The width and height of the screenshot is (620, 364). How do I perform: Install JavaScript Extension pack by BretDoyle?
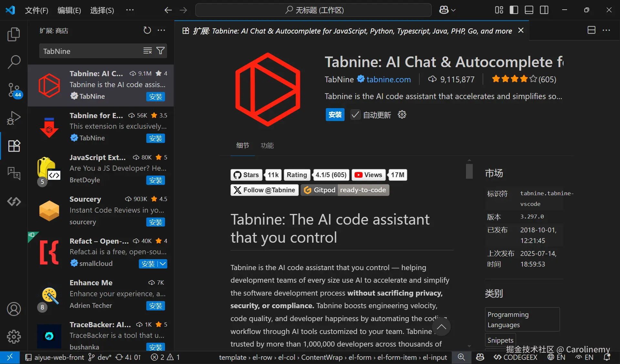[156, 180]
